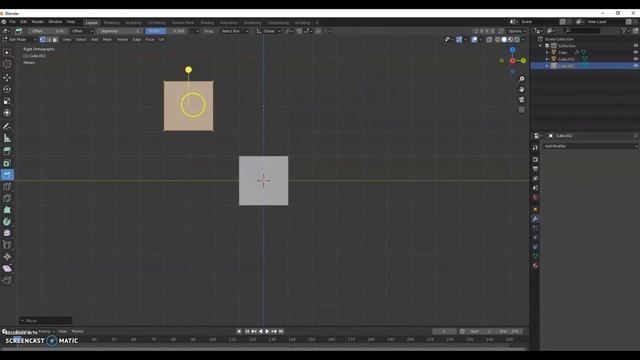Open the Add Modifier dropdown
This screenshot has height=360, width=640.
point(590,146)
